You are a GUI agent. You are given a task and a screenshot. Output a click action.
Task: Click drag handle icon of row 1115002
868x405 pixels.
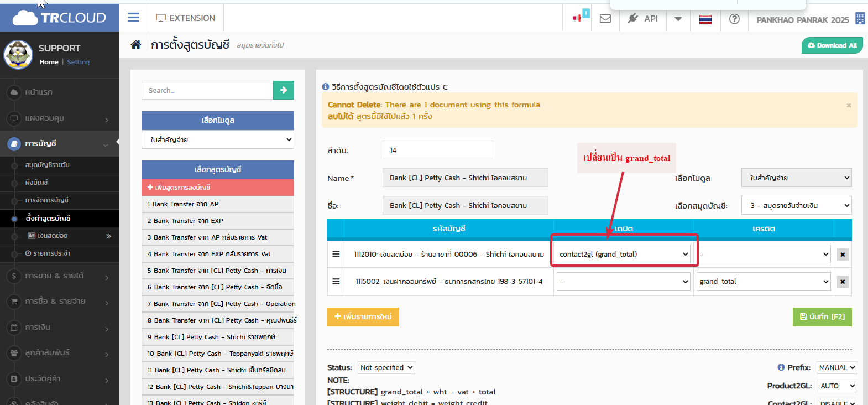pyautogui.click(x=336, y=281)
